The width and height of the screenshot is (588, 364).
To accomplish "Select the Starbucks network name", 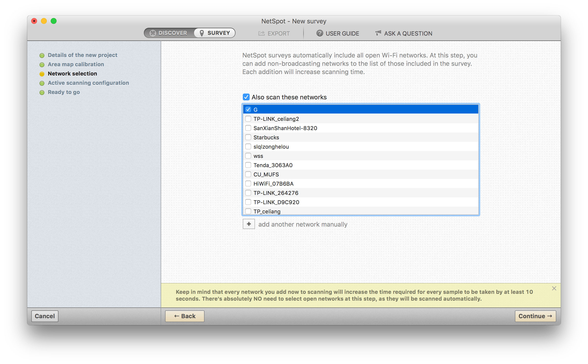I will tap(266, 137).
